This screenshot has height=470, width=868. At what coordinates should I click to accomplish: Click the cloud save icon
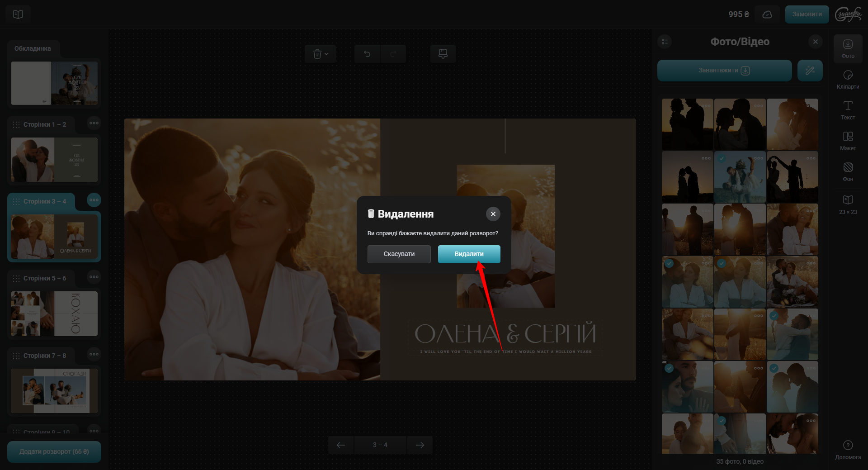click(x=767, y=14)
